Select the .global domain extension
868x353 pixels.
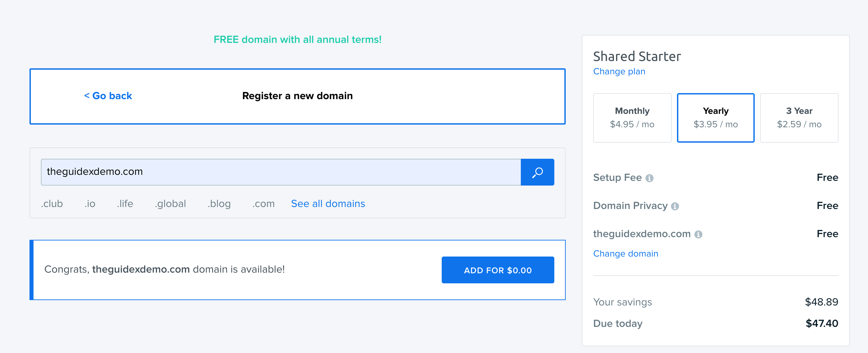(x=170, y=203)
